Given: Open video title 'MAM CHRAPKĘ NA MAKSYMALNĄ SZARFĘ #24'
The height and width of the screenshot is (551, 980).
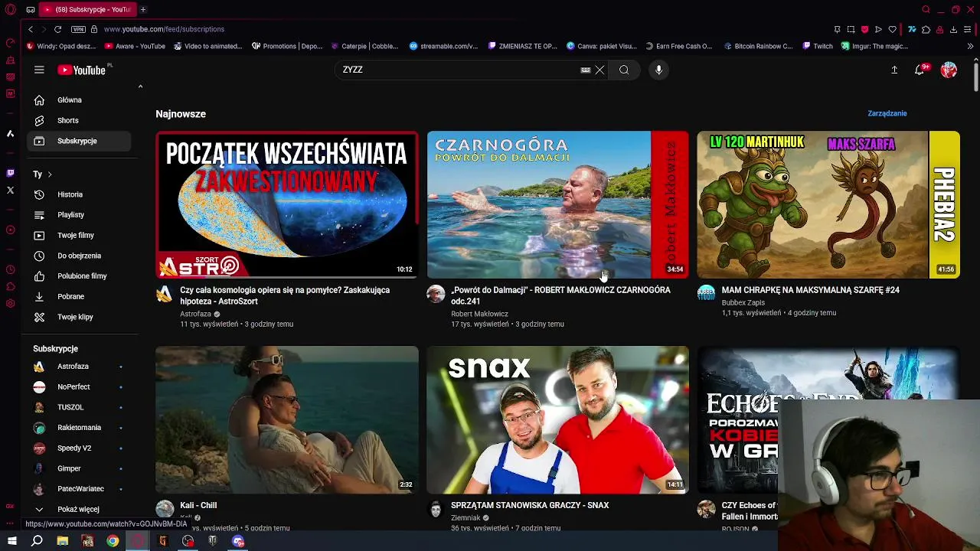Looking at the screenshot, I should (x=810, y=290).
